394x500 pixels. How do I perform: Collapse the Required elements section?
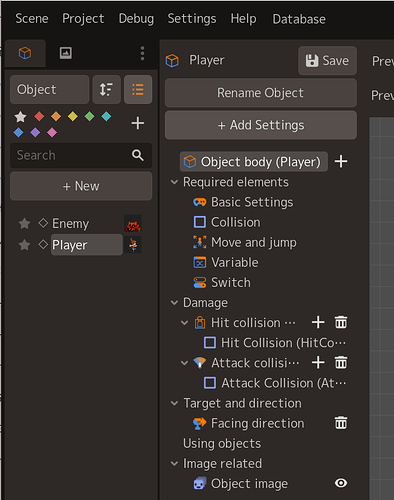point(174,182)
